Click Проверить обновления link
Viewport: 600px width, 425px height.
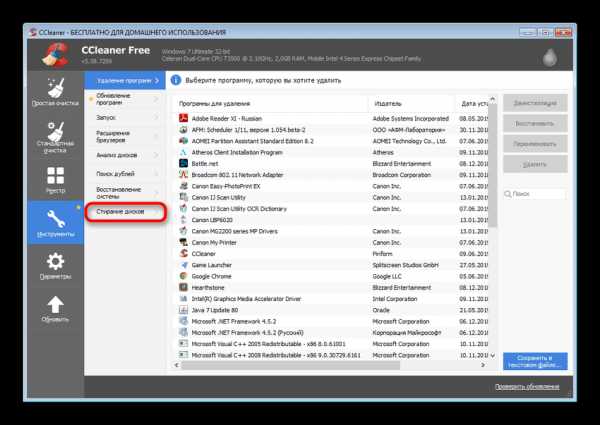pos(527,387)
